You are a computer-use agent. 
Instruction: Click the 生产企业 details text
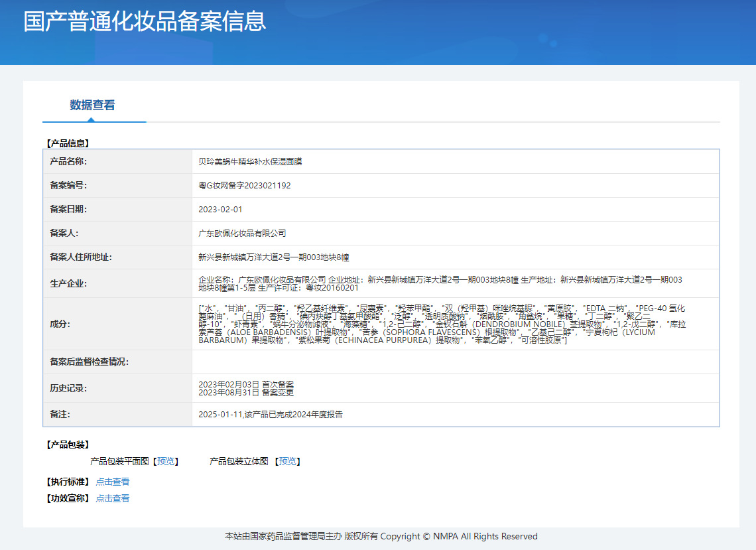point(440,284)
